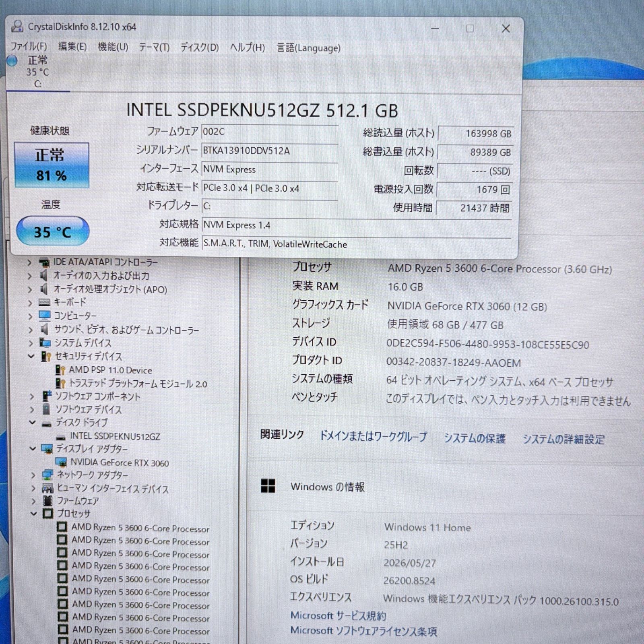Viewport: 644px width, 644px height.
Task: Click the ネットワーク アダプター icon
Action: pyautogui.click(x=47, y=475)
